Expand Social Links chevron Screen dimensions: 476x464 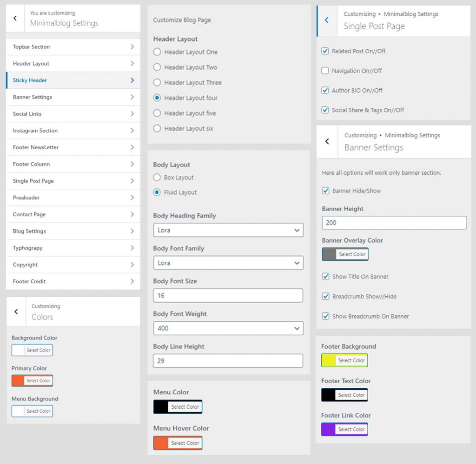coord(132,113)
